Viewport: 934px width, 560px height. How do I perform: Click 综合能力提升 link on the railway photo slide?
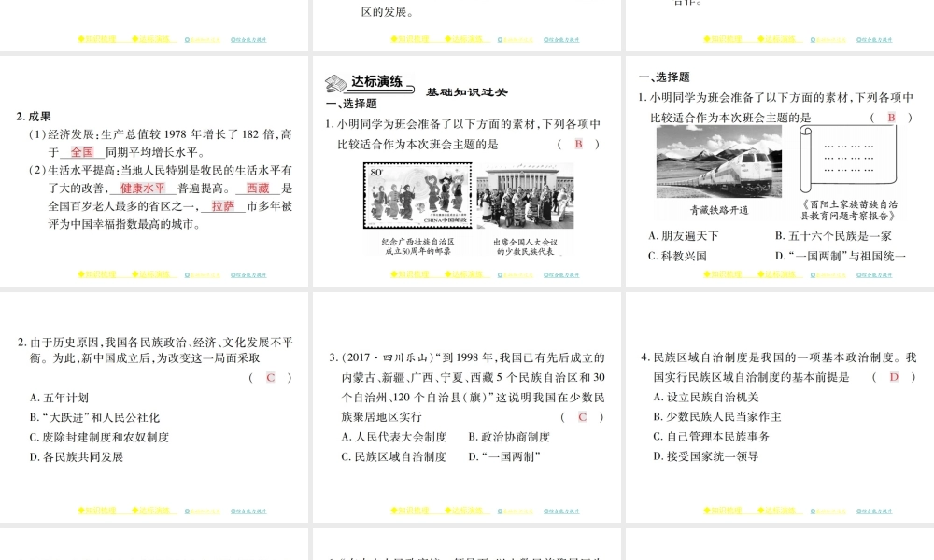(x=874, y=275)
